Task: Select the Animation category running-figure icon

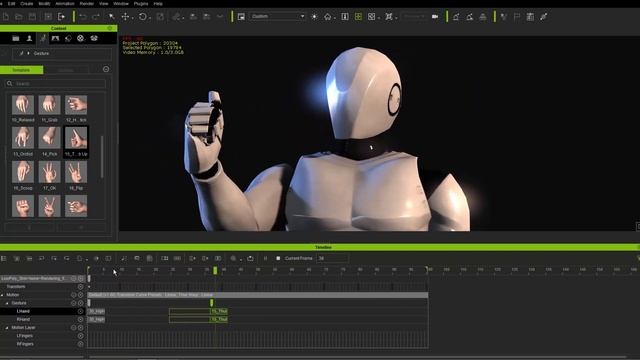Action: [x=43, y=38]
